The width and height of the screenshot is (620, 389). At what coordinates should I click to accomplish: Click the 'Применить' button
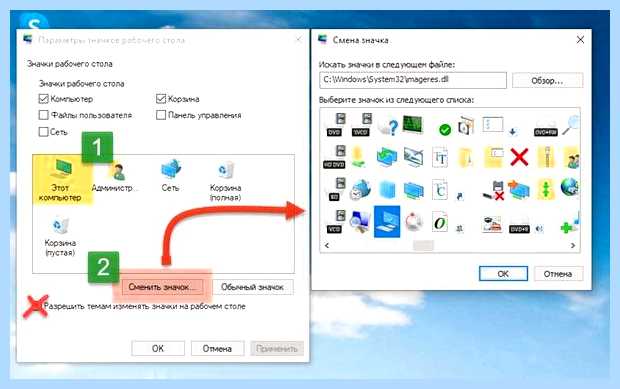(x=277, y=348)
